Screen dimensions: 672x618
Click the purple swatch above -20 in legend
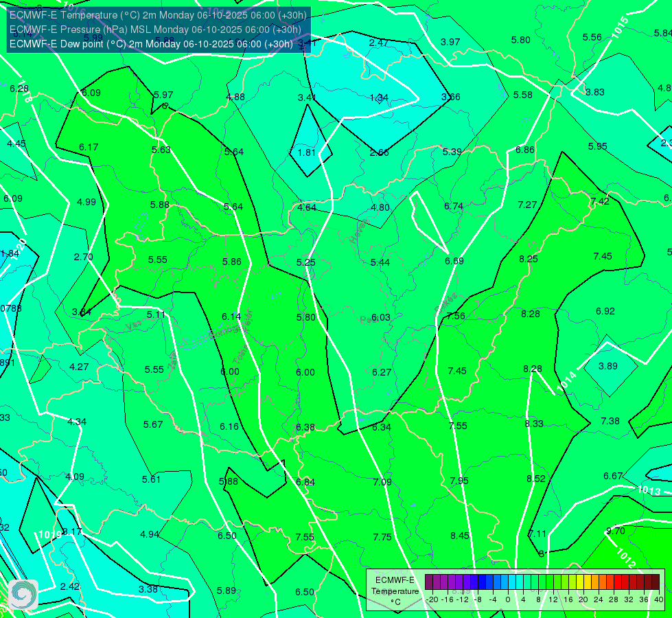pos(429,582)
